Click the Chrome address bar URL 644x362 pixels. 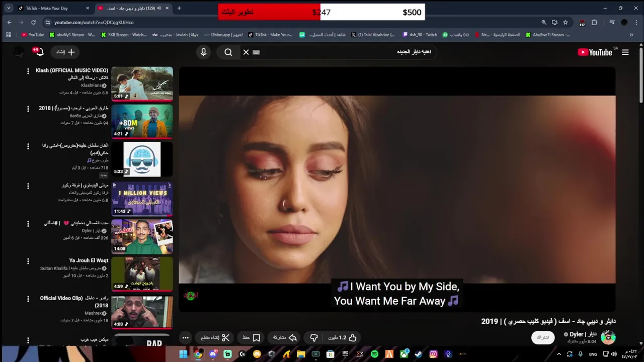[94, 23]
